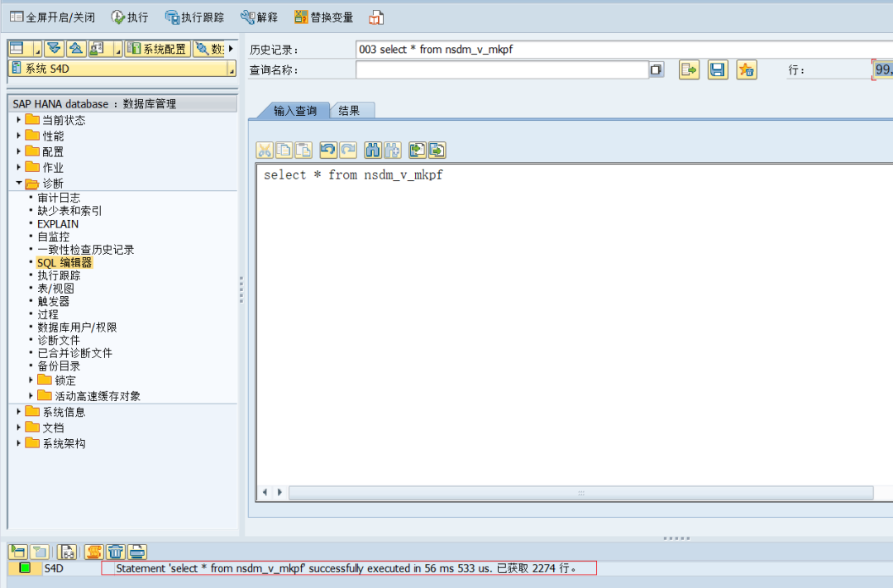
Task: Expand the 文档 folder
Action: [x=19, y=428]
